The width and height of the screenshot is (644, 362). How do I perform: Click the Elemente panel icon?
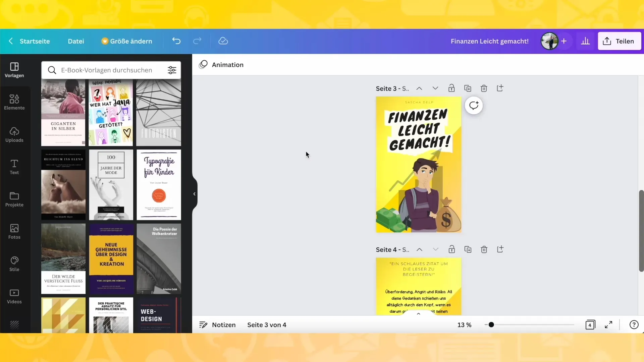click(14, 102)
